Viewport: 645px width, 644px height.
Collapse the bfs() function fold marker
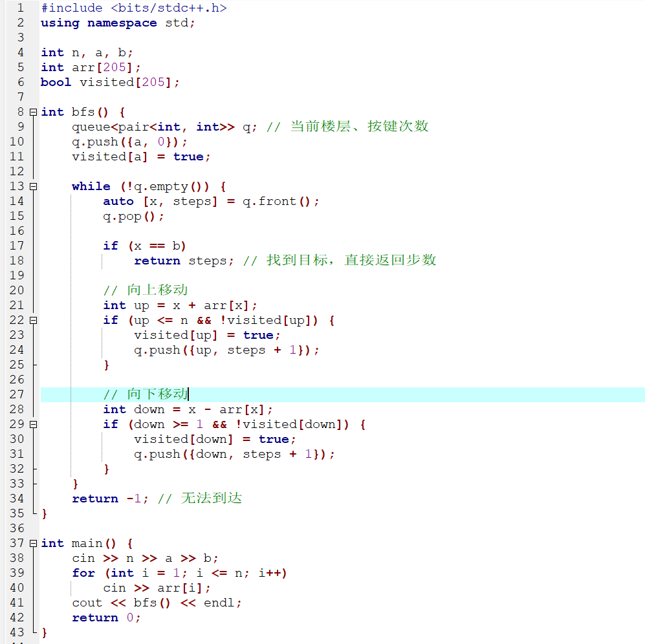point(33,112)
